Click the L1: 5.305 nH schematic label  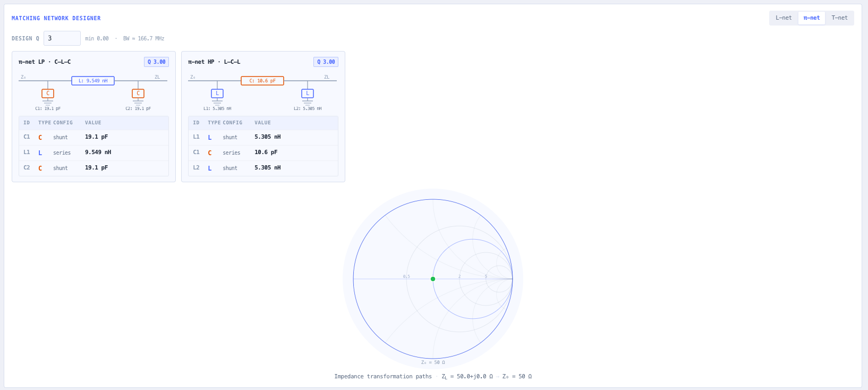coord(217,108)
